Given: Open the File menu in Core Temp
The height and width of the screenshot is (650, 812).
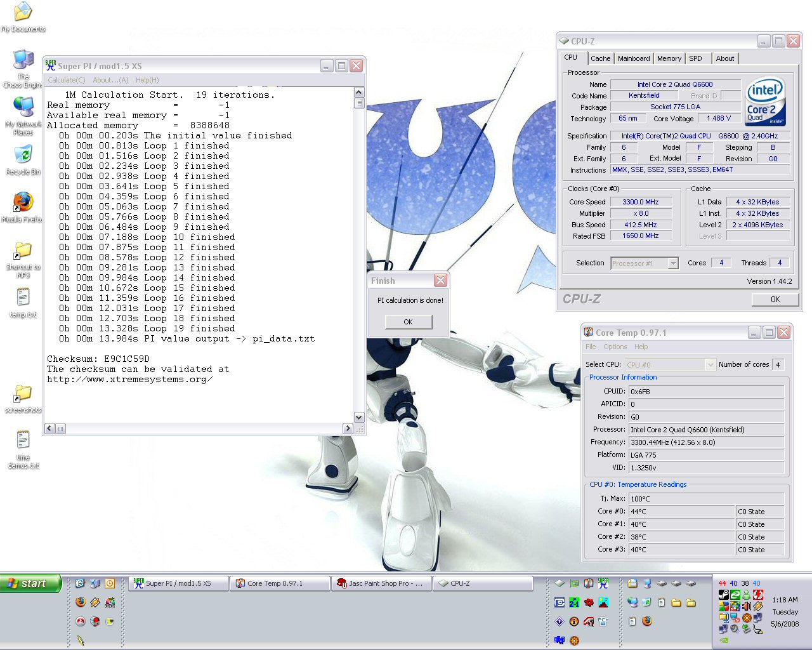Looking at the screenshot, I should point(591,347).
